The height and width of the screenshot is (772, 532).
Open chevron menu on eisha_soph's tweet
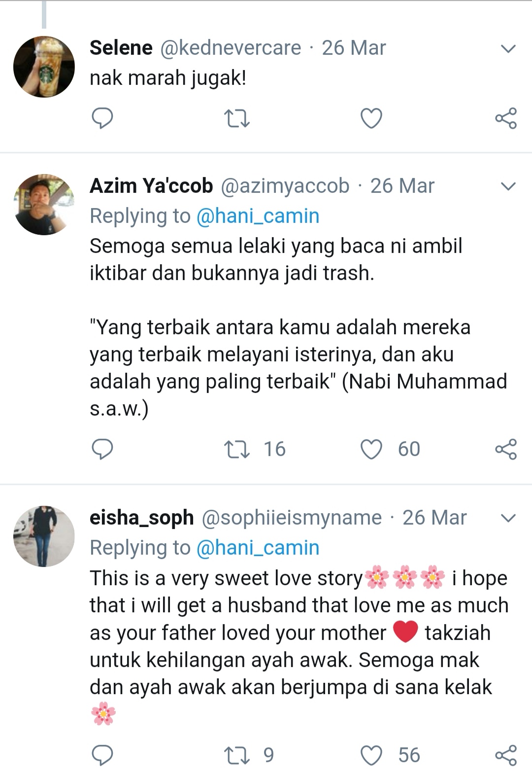[508, 518]
